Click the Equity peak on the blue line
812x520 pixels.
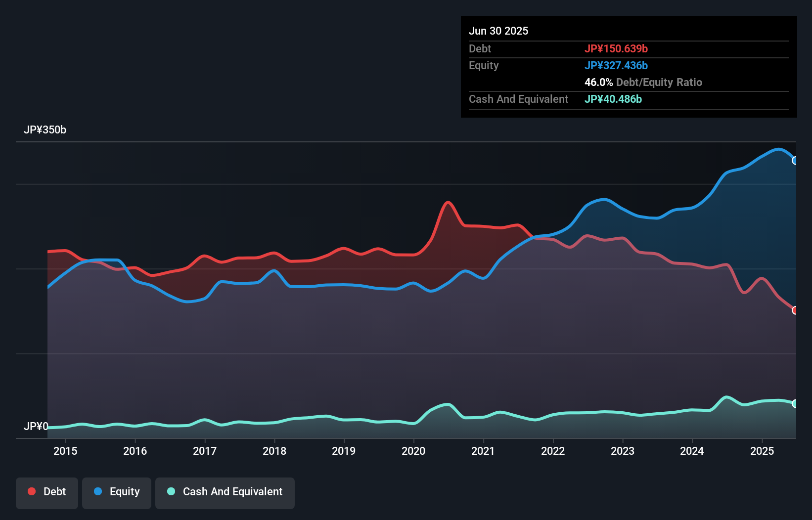coord(778,149)
